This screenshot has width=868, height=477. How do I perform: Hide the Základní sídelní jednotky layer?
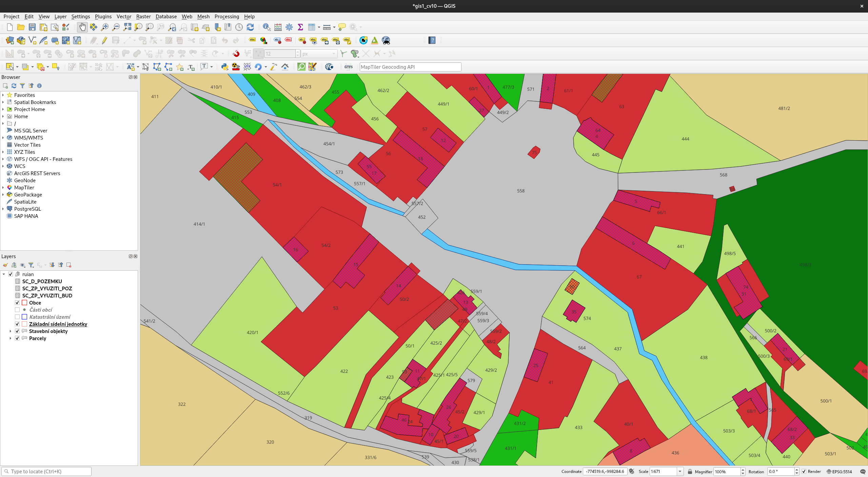[x=17, y=324]
